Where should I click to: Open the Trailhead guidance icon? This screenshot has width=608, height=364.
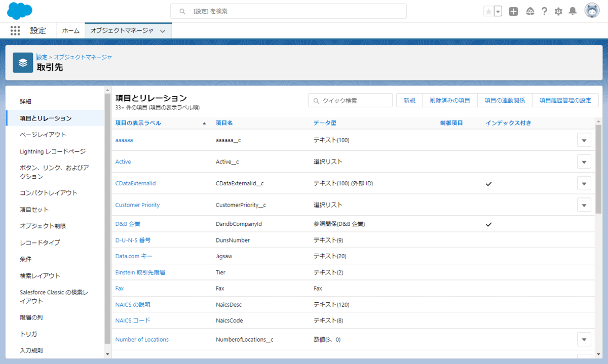[530, 11]
